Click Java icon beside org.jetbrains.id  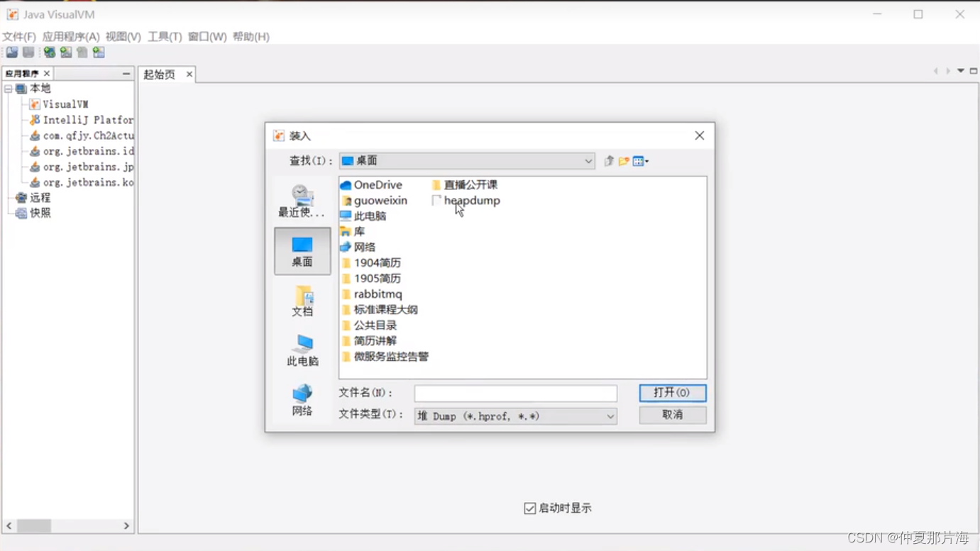35,151
